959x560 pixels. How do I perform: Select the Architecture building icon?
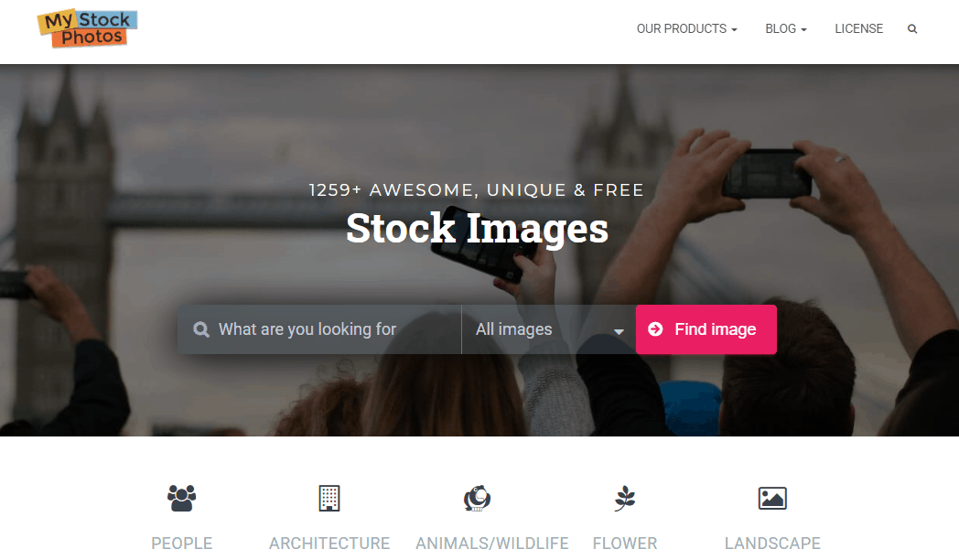tap(329, 499)
